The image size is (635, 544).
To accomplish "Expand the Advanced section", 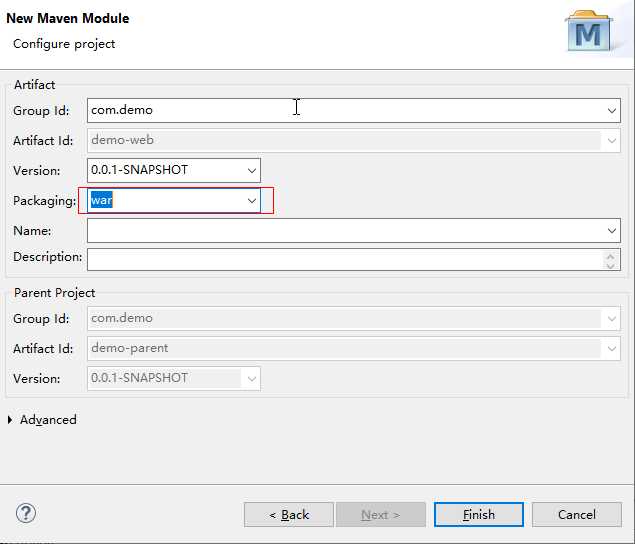I will coord(11,420).
